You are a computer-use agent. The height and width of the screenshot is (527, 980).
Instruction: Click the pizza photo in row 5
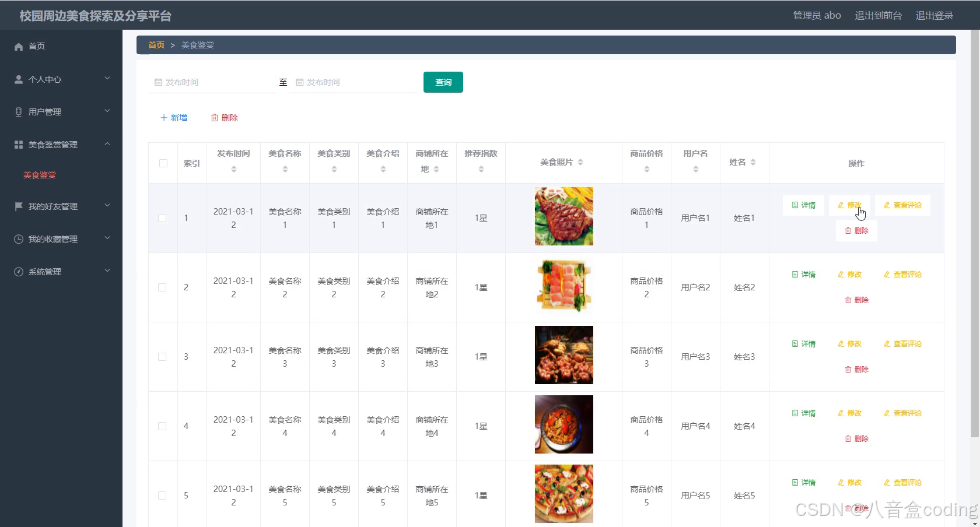[564, 494]
